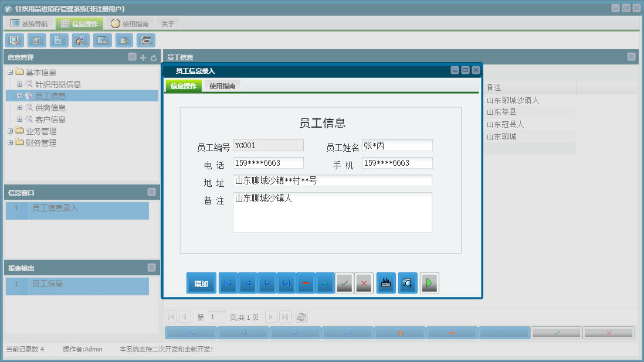
Task: Open the 关于 tab
Action: [x=168, y=24]
